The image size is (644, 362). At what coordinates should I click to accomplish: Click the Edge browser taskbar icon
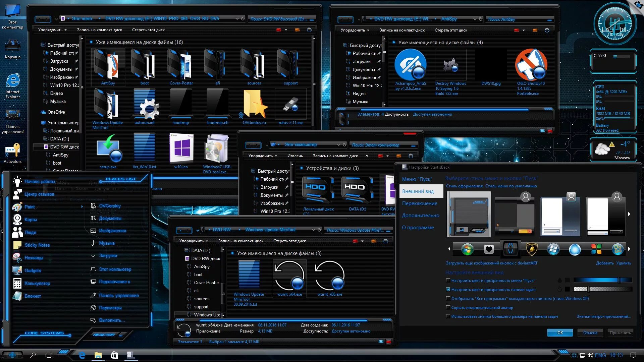(82, 355)
